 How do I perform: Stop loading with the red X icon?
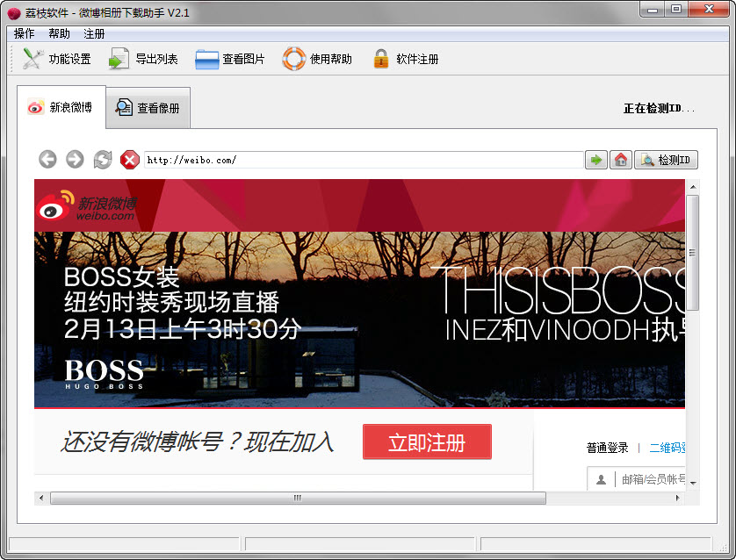coord(130,160)
